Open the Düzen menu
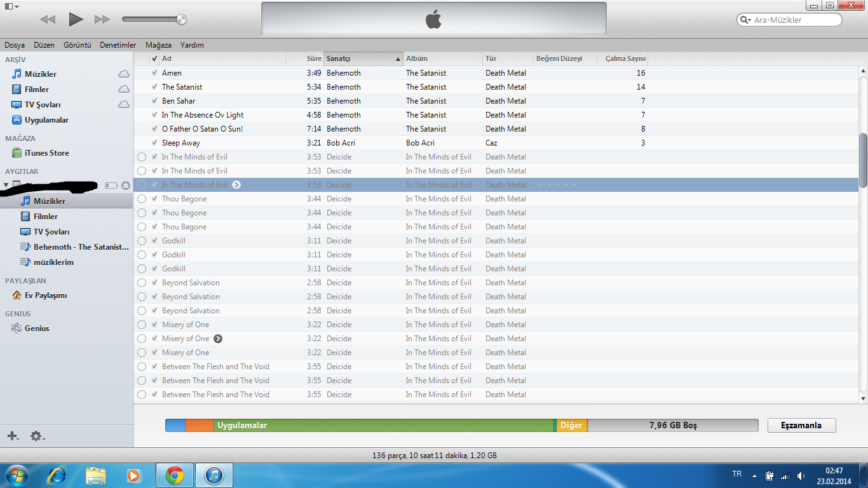This screenshot has height=488, width=868. point(44,45)
